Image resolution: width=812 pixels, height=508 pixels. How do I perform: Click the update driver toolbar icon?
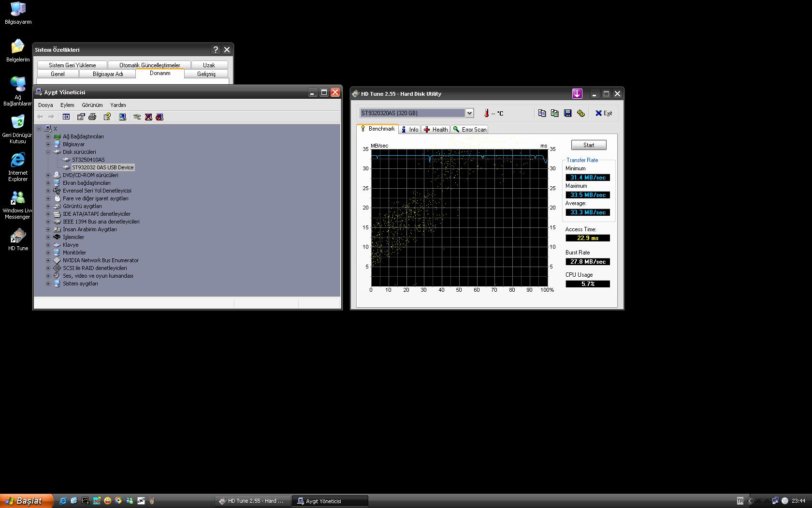pos(137,117)
